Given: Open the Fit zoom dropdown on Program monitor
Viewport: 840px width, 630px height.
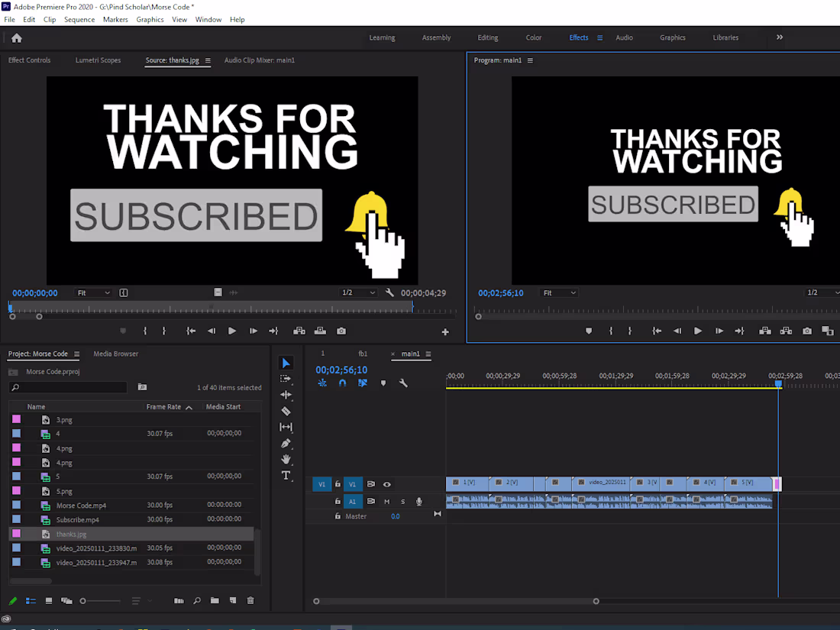Looking at the screenshot, I should (560, 292).
